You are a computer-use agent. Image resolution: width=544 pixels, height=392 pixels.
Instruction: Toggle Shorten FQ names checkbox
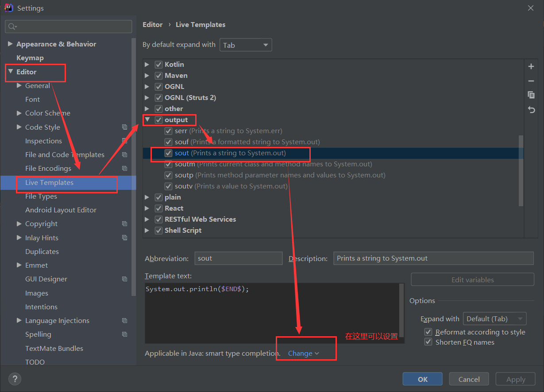coord(428,342)
